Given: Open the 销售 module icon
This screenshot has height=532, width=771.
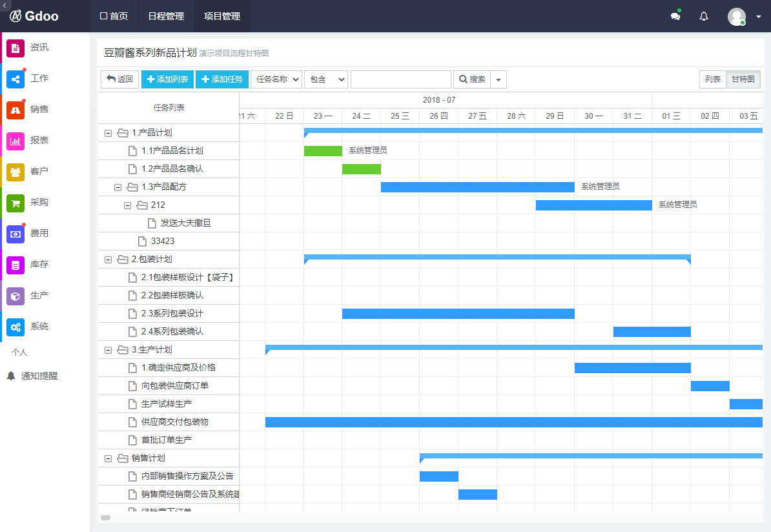Looking at the screenshot, I should tap(15, 110).
